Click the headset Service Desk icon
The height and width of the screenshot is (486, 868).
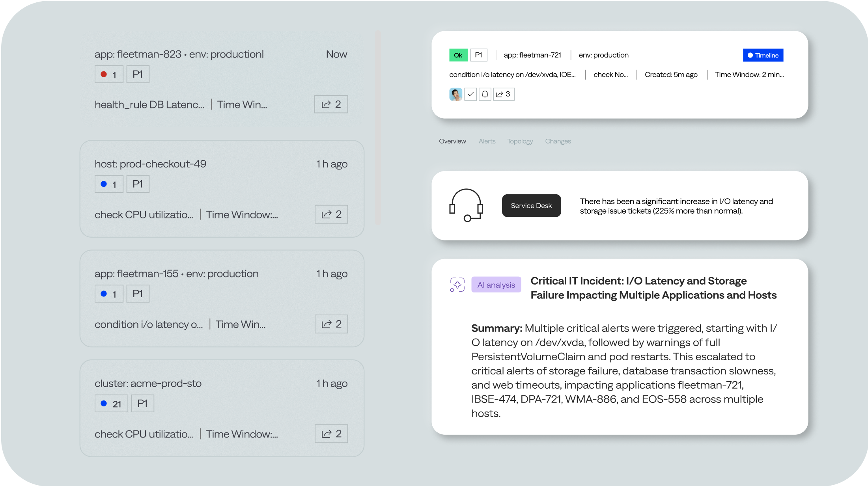point(466,205)
